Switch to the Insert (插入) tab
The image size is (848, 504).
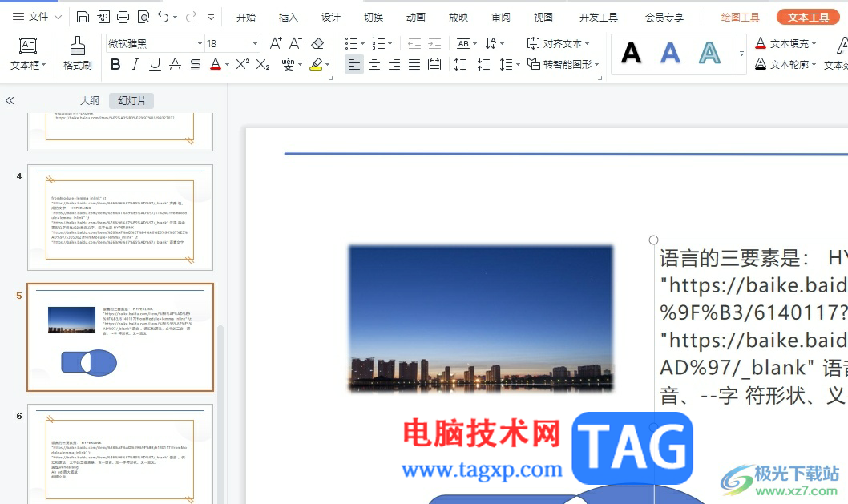click(x=289, y=18)
